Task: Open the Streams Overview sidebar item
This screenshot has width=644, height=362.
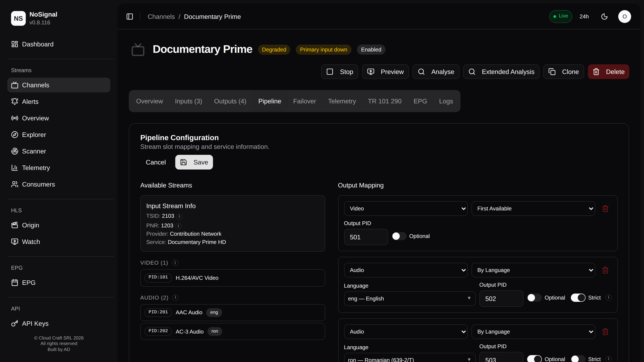Action: point(59,118)
